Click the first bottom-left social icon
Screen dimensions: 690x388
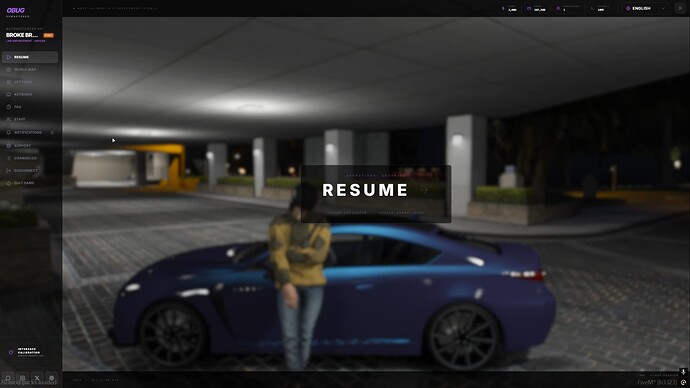click(8, 378)
